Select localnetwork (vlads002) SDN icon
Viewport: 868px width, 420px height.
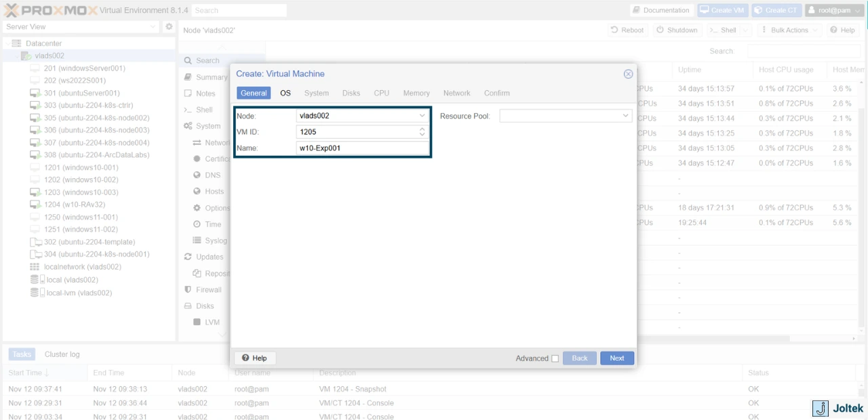[35, 267]
